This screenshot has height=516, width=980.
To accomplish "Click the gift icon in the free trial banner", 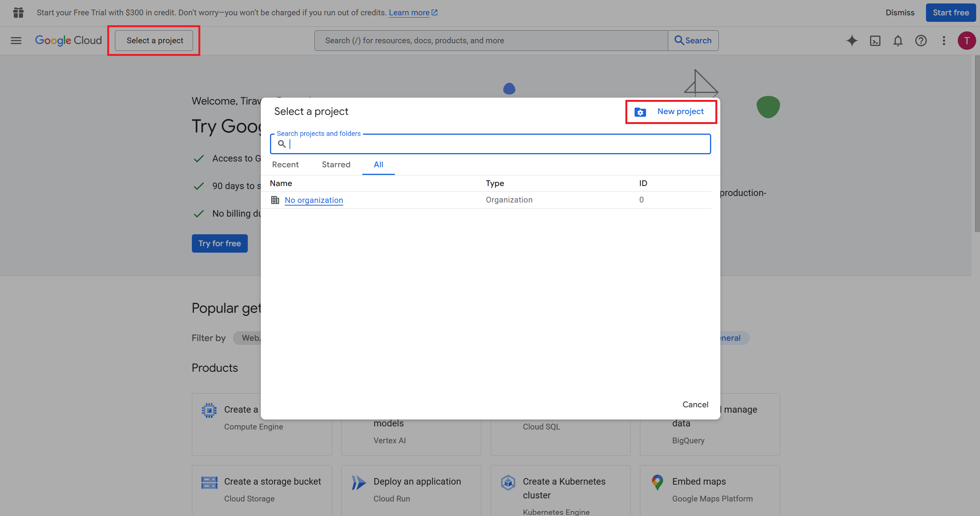I will click(18, 13).
